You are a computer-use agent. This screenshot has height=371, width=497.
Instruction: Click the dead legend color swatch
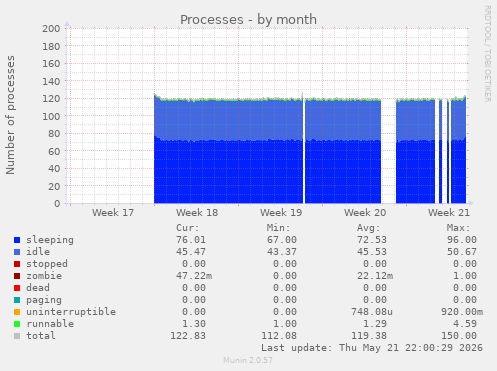17,288
